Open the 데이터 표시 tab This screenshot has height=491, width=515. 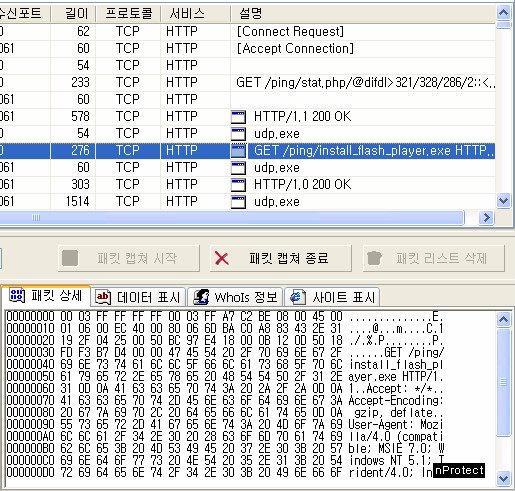click(x=138, y=297)
